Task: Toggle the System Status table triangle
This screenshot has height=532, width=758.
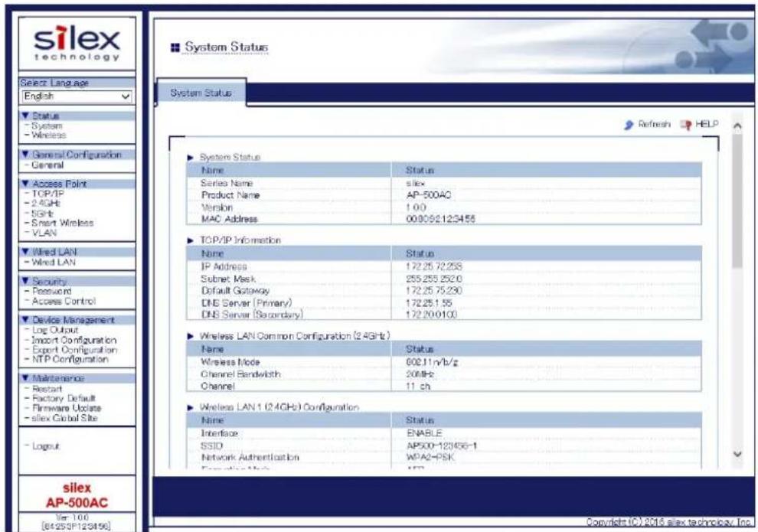Action: [x=191, y=158]
